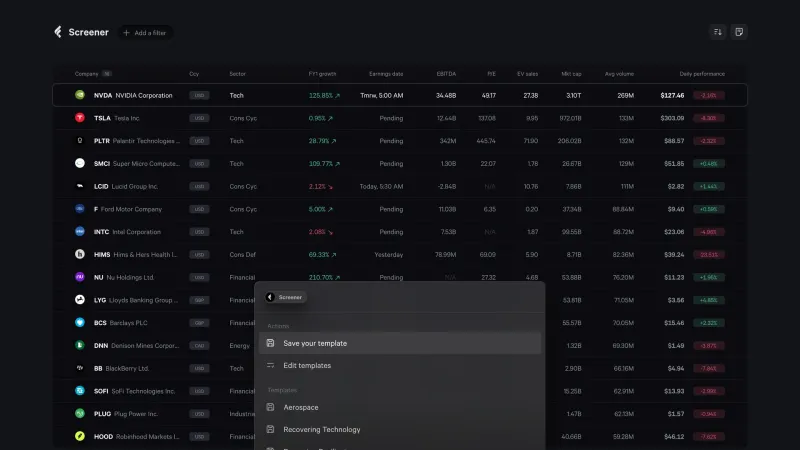Viewport: 800px width, 450px height.
Task: Click the PLTR company logo
Action: tap(80, 140)
